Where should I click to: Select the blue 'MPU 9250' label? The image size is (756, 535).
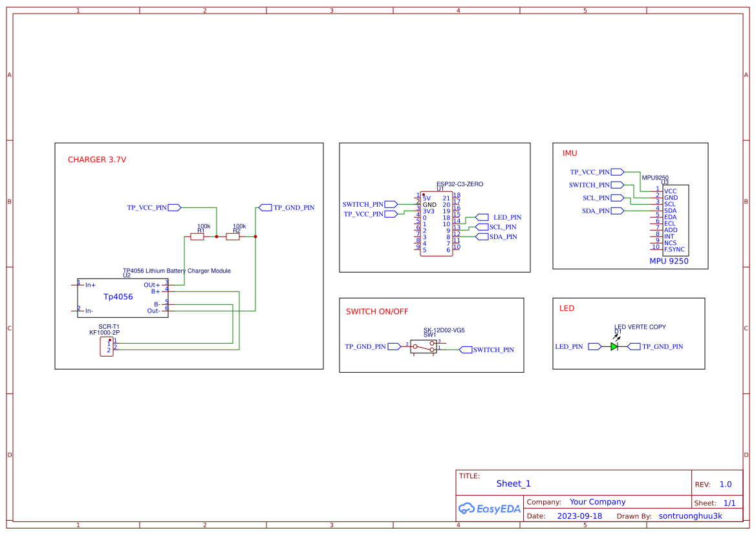[669, 261]
